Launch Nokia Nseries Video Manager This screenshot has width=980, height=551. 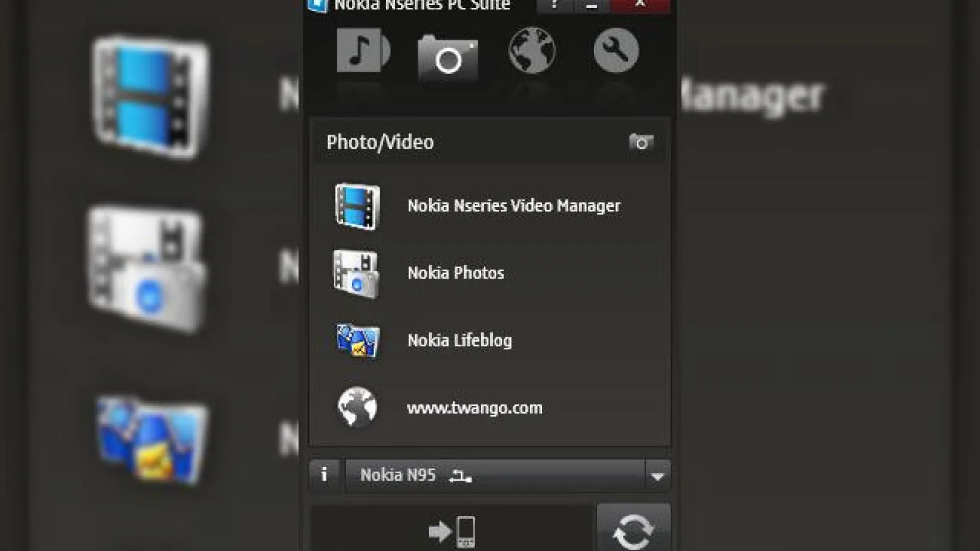pyautogui.click(x=514, y=206)
